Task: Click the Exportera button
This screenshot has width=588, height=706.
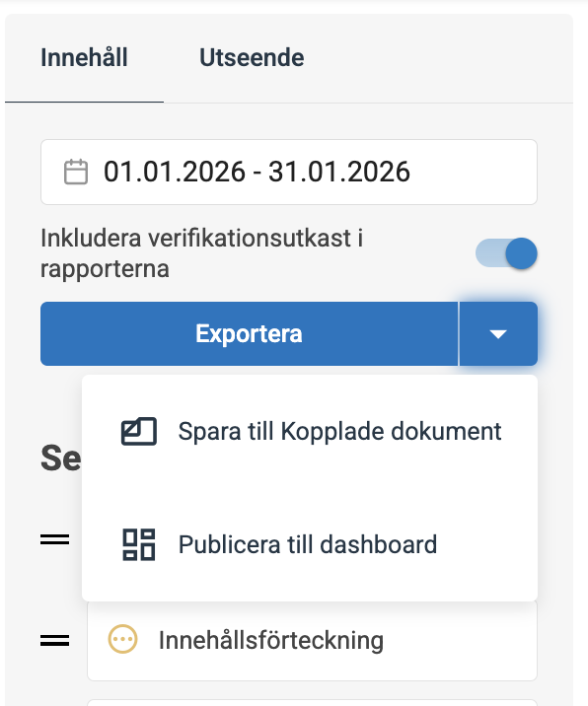Action: (250, 333)
